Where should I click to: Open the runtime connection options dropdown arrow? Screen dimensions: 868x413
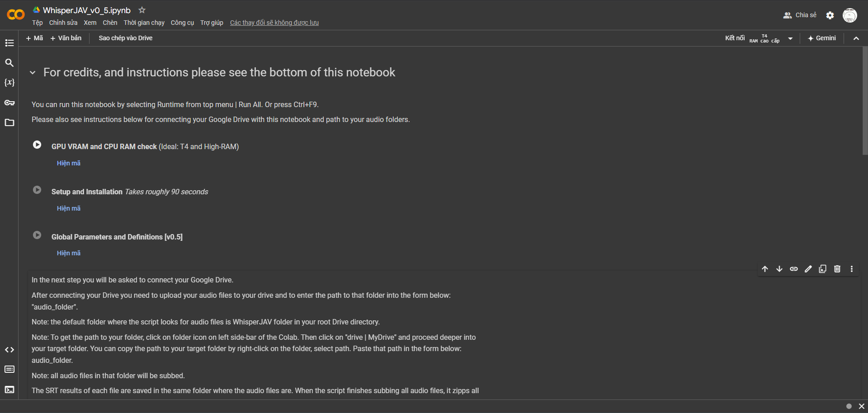coord(790,38)
